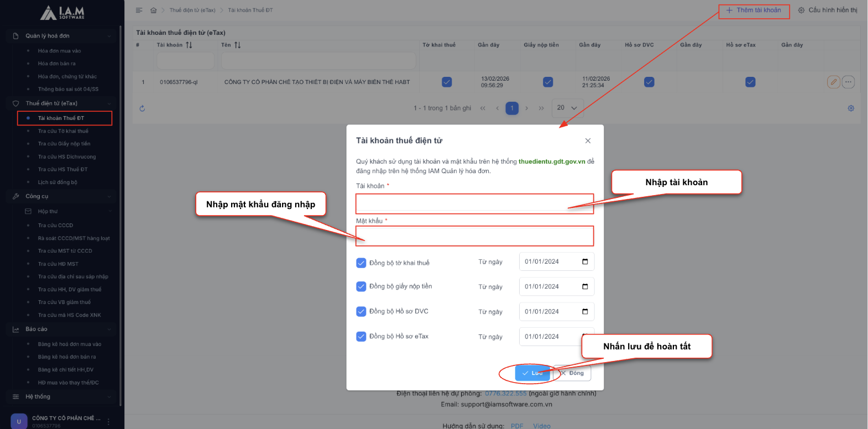Open the page size dropdown showing 20
This screenshot has height=429, width=868.
pos(567,108)
